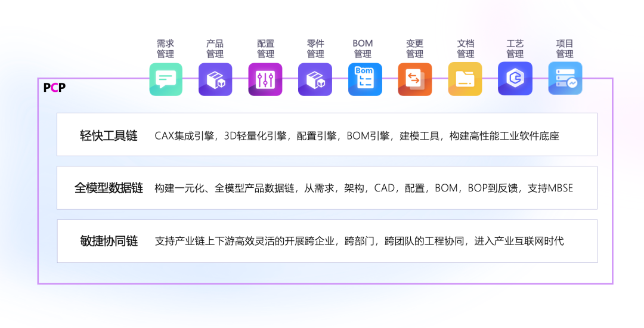Image resolution: width=644 pixels, height=328 pixels.
Task: Click the 支持产业链上下游 description text
Action: 360,241
